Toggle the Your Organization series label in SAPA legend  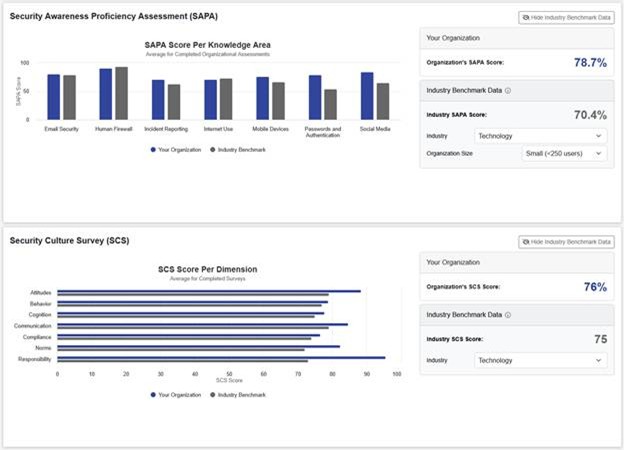pos(180,149)
